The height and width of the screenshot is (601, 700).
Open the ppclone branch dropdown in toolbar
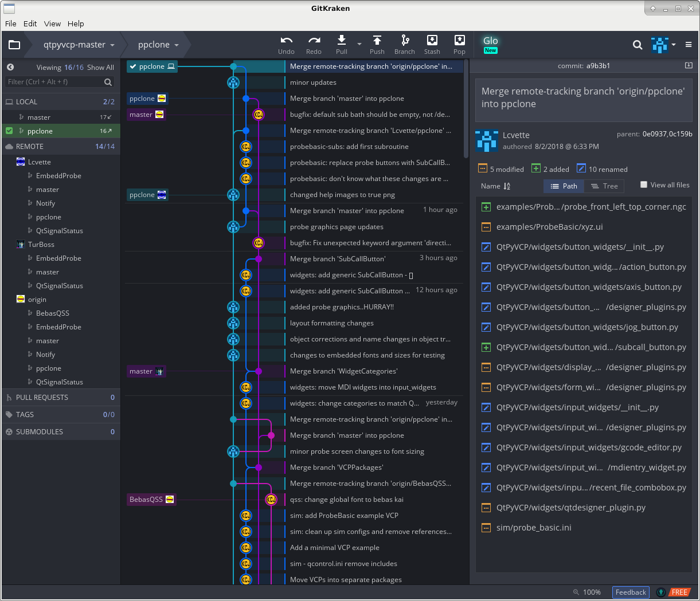pyautogui.click(x=158, y=45)
